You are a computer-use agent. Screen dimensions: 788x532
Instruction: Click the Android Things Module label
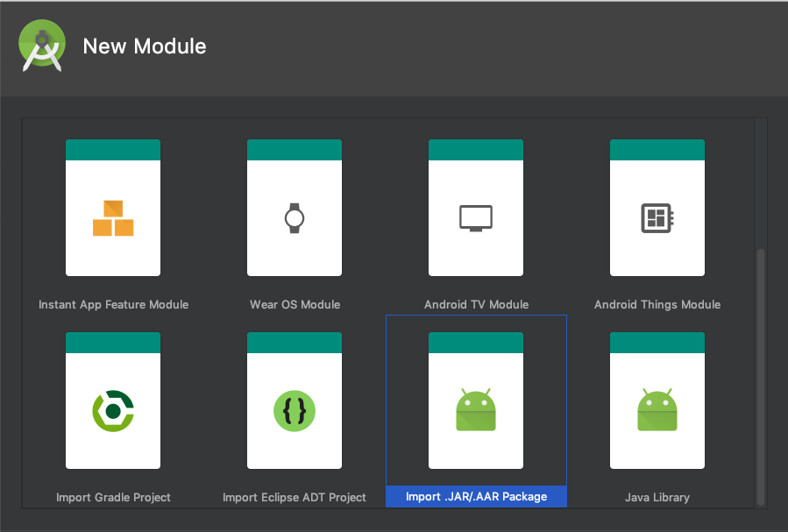(x=657, y=304)
